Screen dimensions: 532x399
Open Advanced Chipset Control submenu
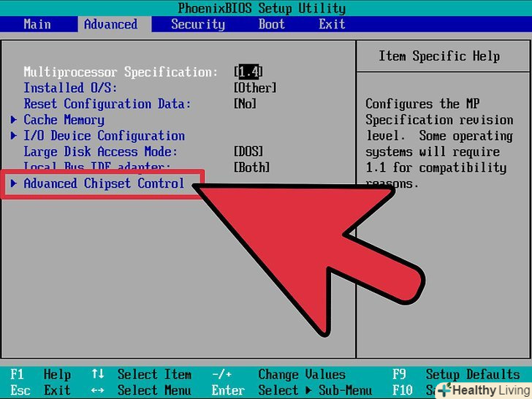[104, 183]
